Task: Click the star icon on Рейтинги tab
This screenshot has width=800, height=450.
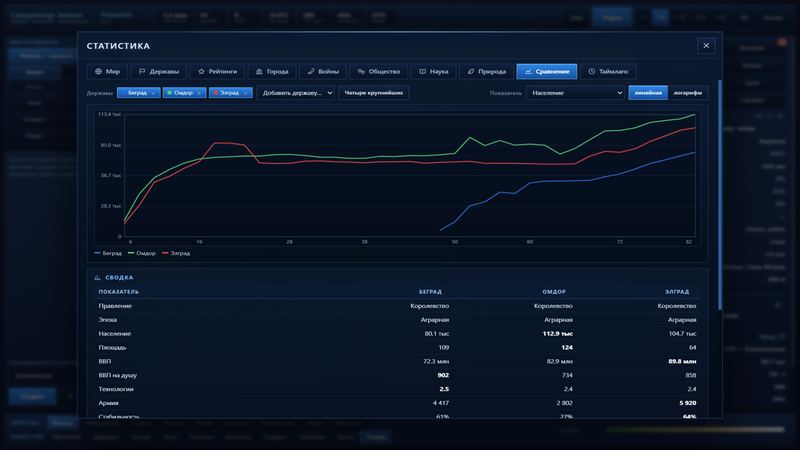Action: (x=201, y=71)
